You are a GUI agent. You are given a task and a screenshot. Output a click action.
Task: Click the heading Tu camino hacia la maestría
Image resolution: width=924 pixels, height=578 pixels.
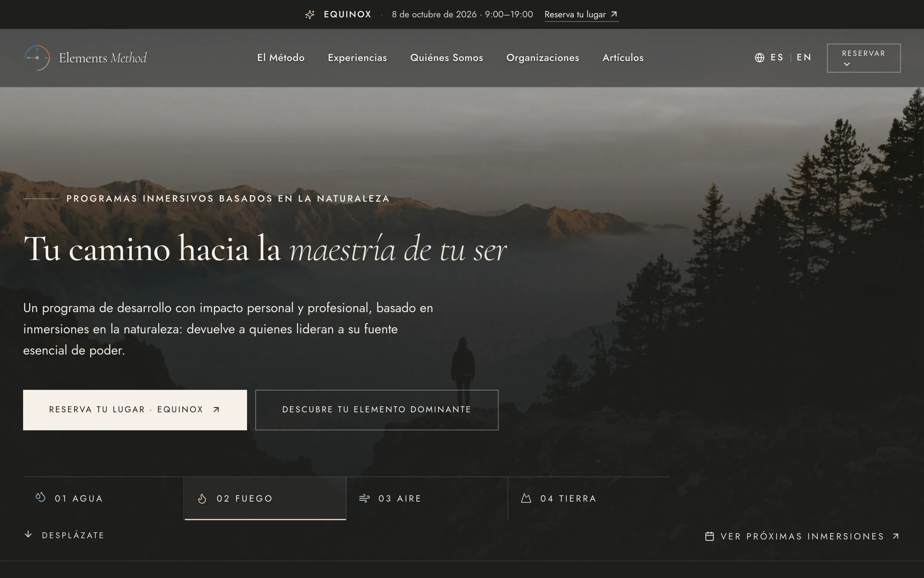click(265, 249)
